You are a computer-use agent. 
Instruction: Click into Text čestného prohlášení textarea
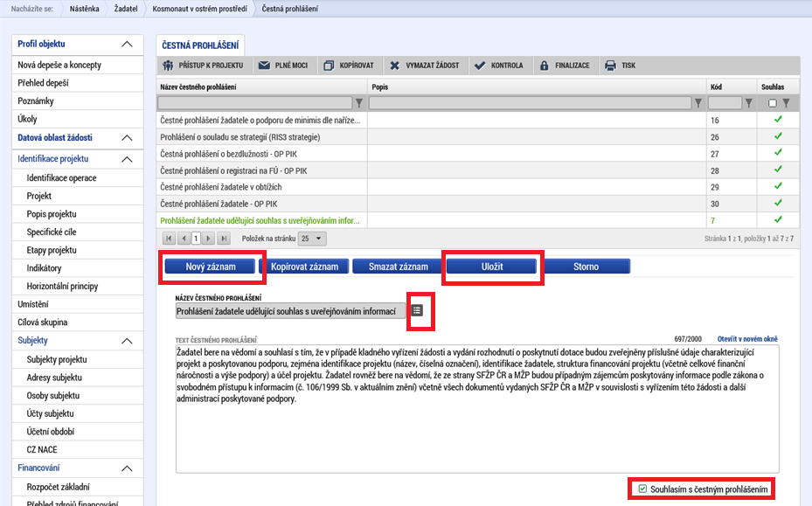pyautogui.click(x=477, y=409)
